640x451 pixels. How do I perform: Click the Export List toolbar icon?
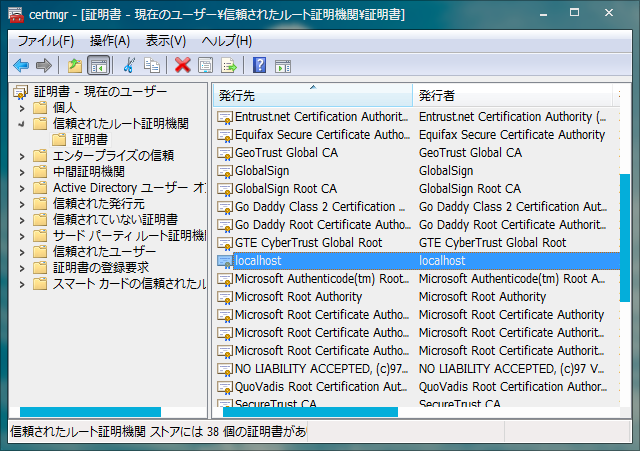[229, 65]
